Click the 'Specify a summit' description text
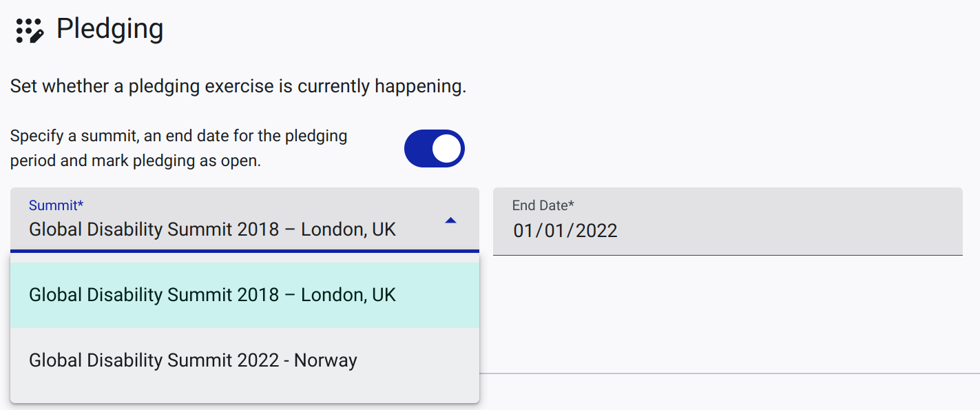The width and height of the screenshot is (980, 410). (x=178, y=136)
